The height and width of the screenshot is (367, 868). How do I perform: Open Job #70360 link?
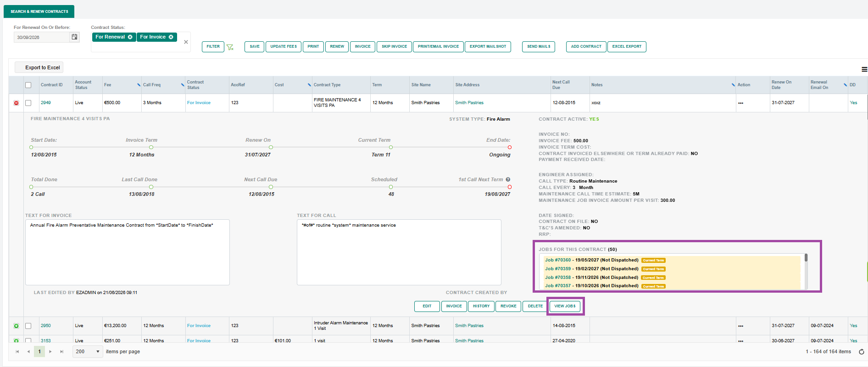click(558, 260)
